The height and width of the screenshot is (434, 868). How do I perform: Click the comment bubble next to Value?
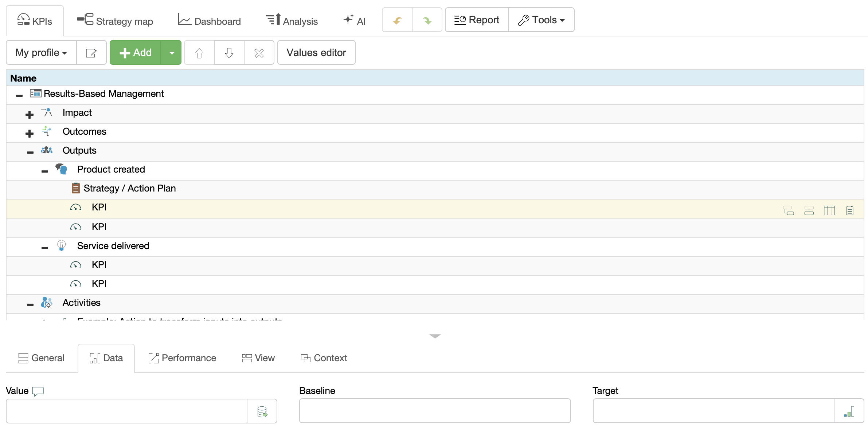point(38,391)
